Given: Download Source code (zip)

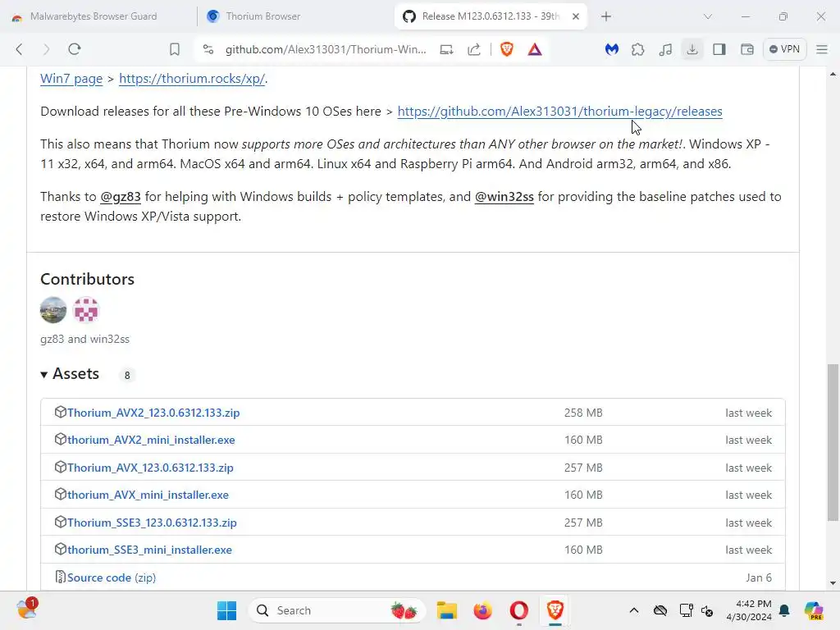Looking at the screenshot, I should click(x=112, y=577).
